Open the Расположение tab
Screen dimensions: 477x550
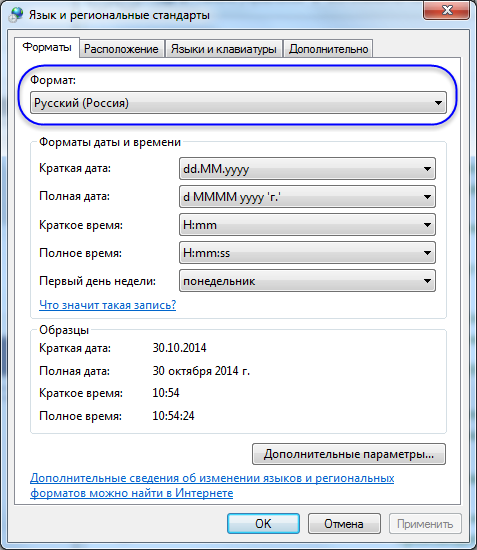pyautogui.click(x=121, y=49)
